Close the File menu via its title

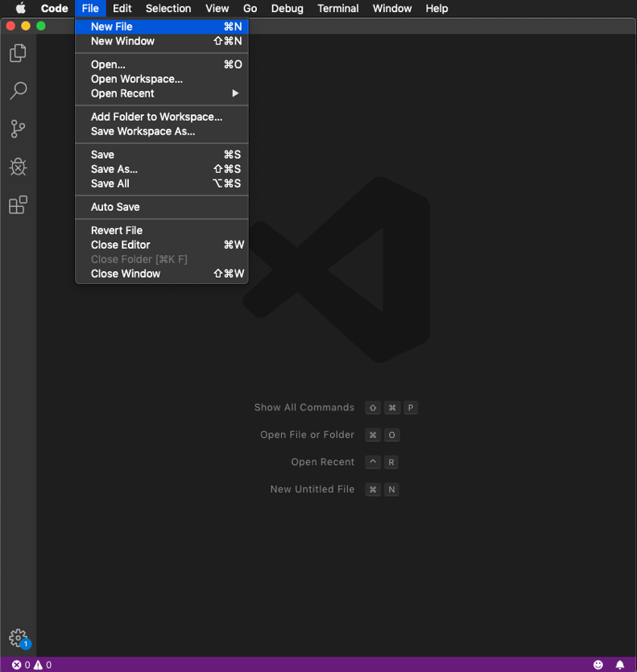coord(90,8)
